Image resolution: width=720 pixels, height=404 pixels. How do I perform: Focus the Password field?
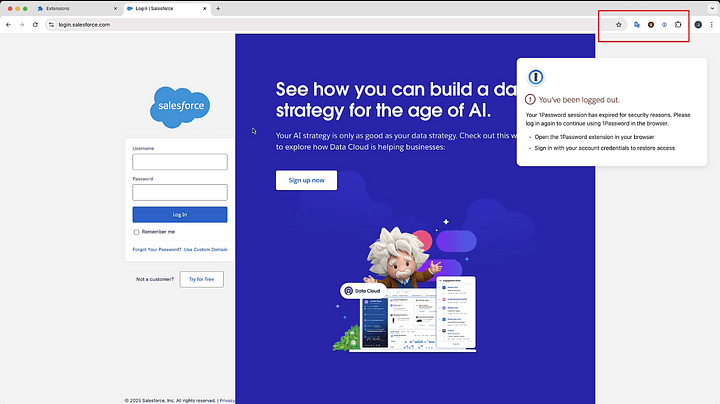(180, 192)
